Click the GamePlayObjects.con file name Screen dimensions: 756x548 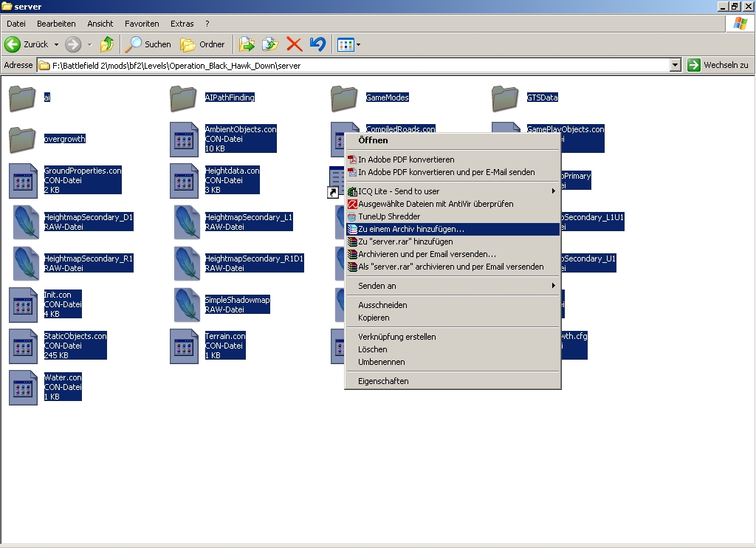pyautogui.click(x=566, y=129)
